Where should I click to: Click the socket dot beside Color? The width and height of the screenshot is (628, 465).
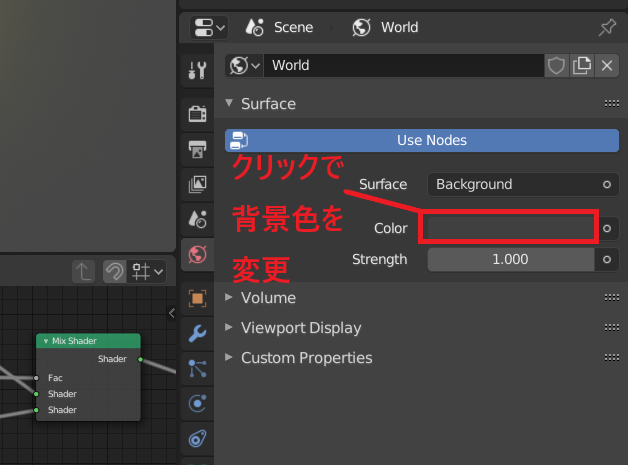click(x=607, y=228)
